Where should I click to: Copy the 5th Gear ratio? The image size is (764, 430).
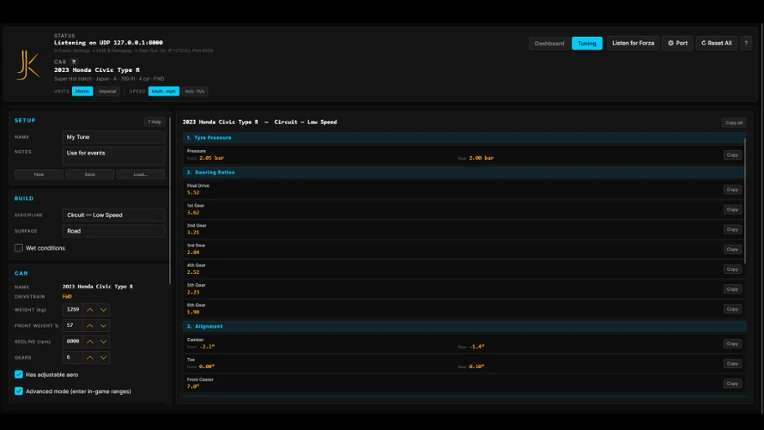click(732, 289)
